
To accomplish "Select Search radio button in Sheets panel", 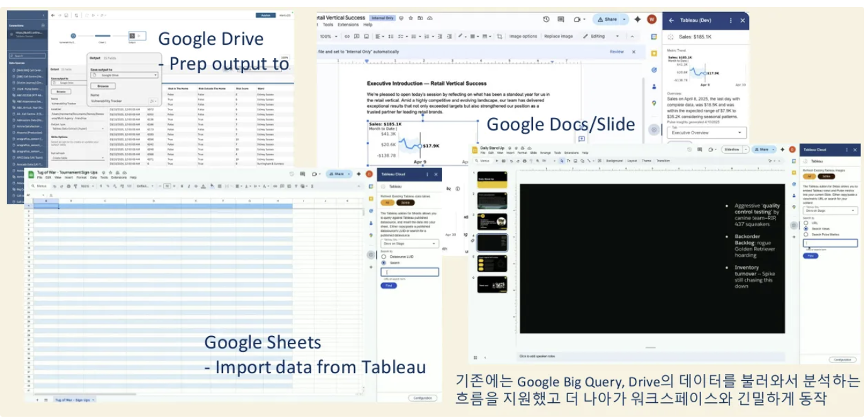I will [384, 263].
